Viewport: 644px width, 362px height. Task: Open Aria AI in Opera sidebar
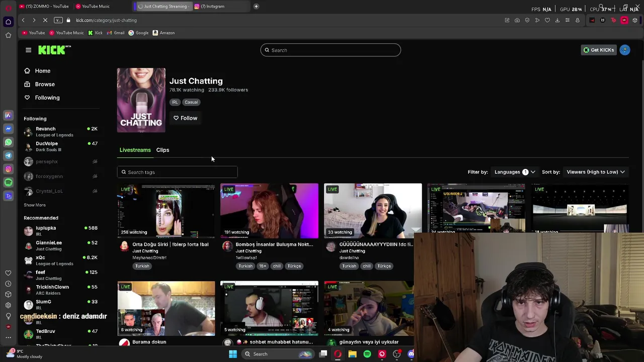8,115
